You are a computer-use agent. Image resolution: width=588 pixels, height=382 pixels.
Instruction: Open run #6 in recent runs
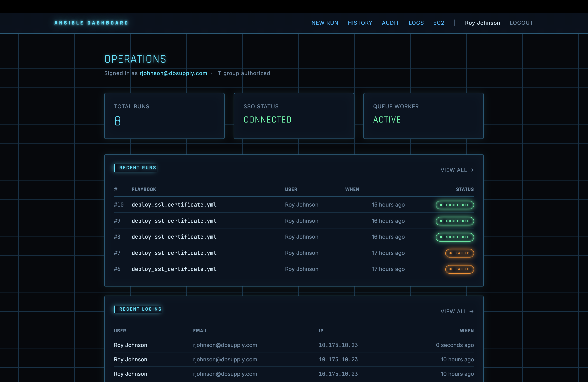click(294, 269)
